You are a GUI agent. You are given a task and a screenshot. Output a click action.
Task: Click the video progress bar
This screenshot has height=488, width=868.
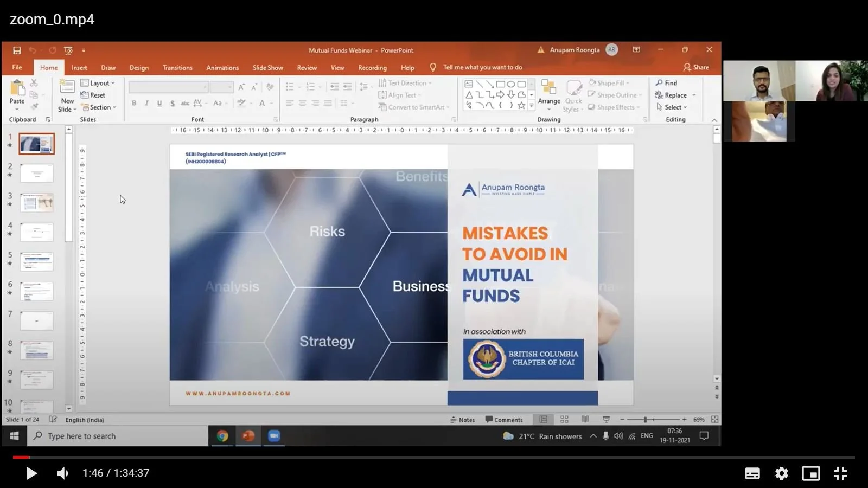pyautogui.click(x=434, y=457)
